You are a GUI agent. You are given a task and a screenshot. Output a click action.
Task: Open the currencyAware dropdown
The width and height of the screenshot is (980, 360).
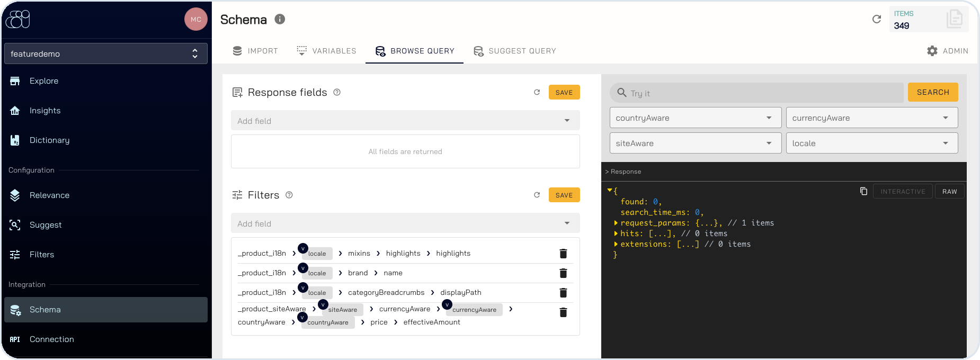pos(872,118)
